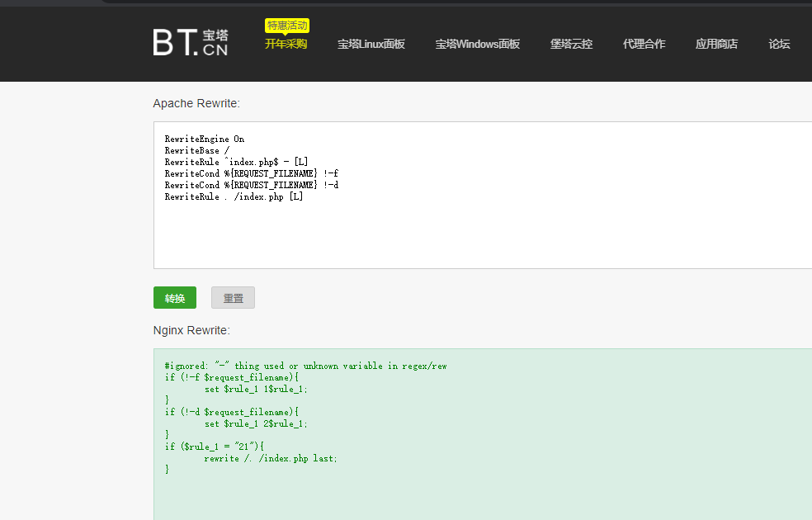Open the 论坛 forum link

pyautogui.click(x=779, y=45)
